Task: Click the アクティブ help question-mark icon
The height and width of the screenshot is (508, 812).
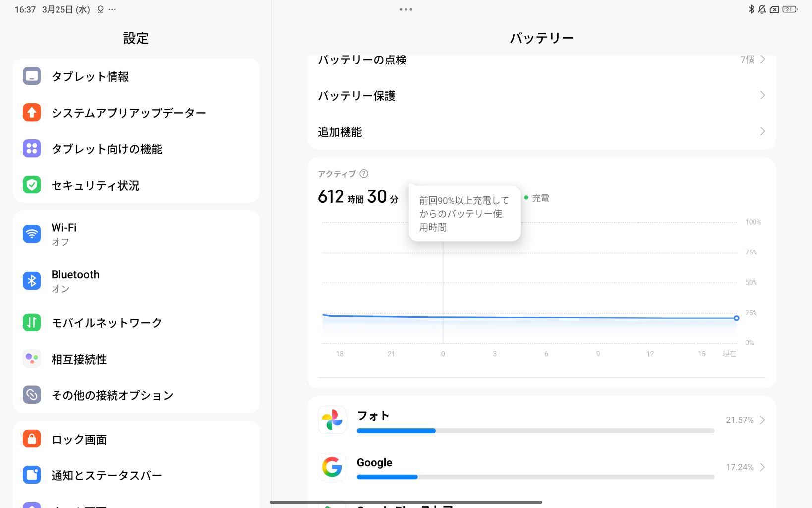Action: pyautogui.click(x=364, y=174)
